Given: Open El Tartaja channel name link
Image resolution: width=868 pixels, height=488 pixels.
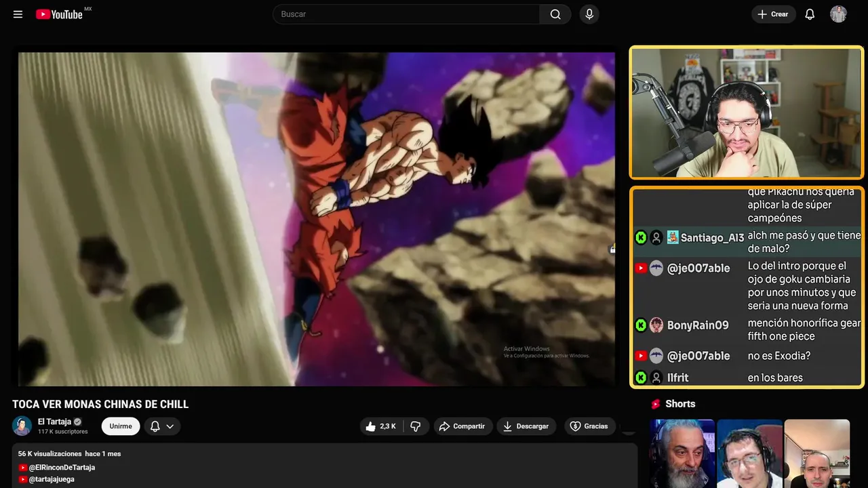Looking at the screenshot, I should [54, 422].
